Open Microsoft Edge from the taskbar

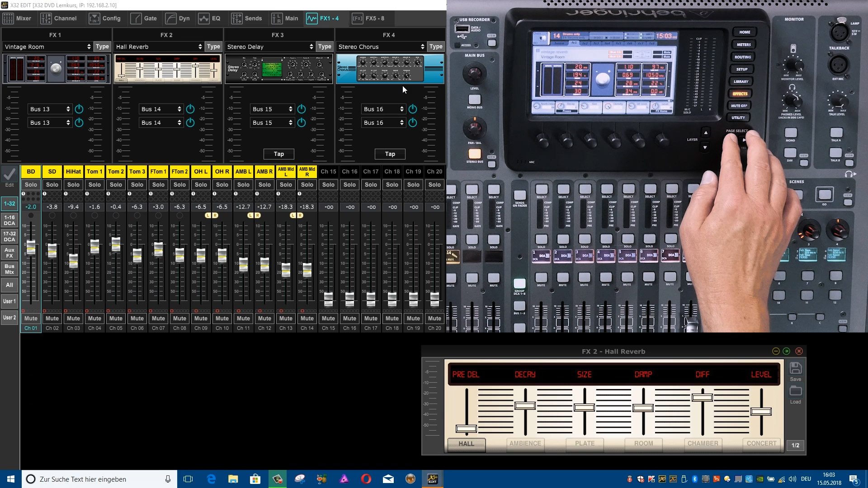(211, 479)
